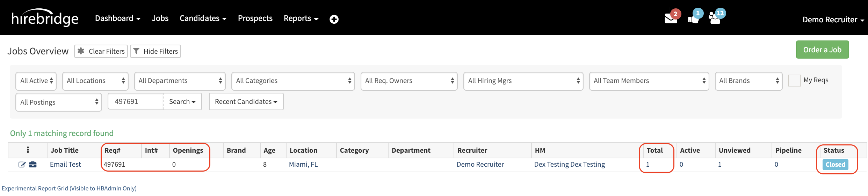Sort by the Location column header
The width and height of the screenshot is (868, 196).
pyautogui.click(x=303, y=150)
